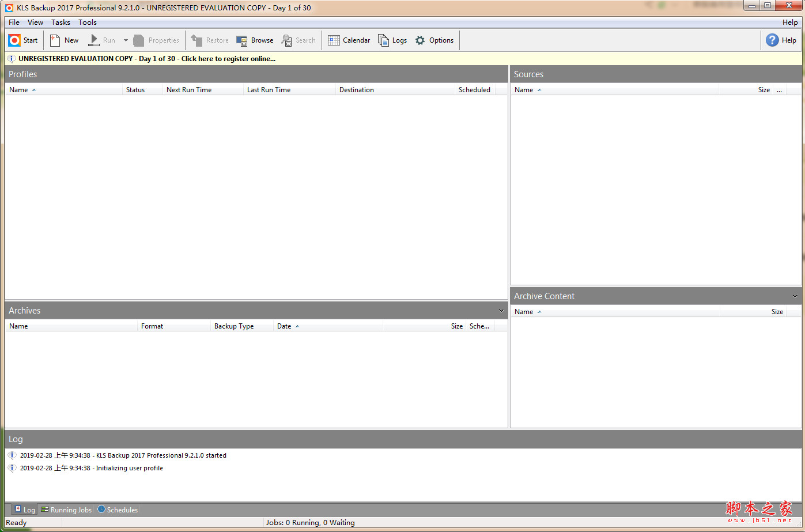This screenshot has width=805, height=532.
Task: Select the 'KLS Backup 2017 Professional 9.2.1.0 started' log entry
Action: tap(123, 455)
